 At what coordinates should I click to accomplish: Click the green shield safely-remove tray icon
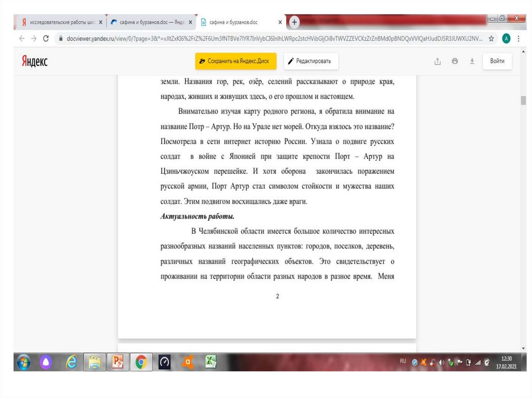pyautogui.click(x=450, y=363)
